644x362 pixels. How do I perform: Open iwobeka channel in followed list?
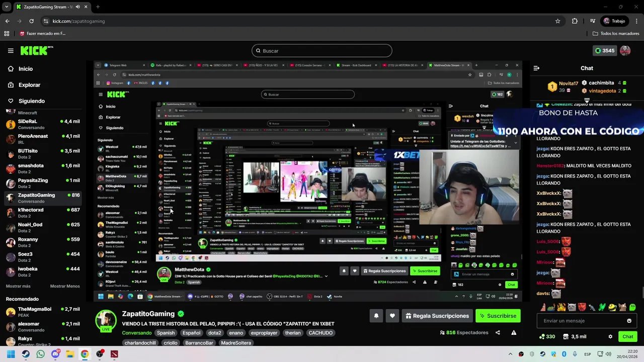click(x=43, y=271)
